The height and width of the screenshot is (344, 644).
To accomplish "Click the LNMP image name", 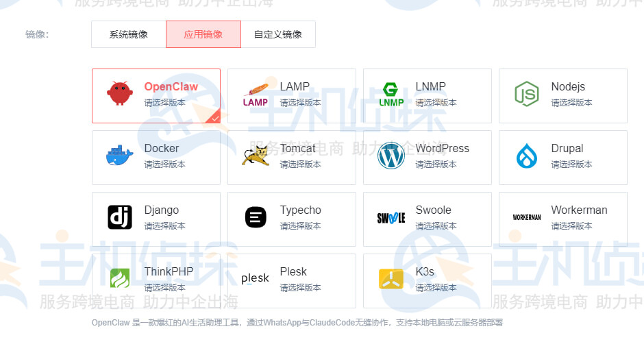I will pyautogui.click(x=430, y=87).
